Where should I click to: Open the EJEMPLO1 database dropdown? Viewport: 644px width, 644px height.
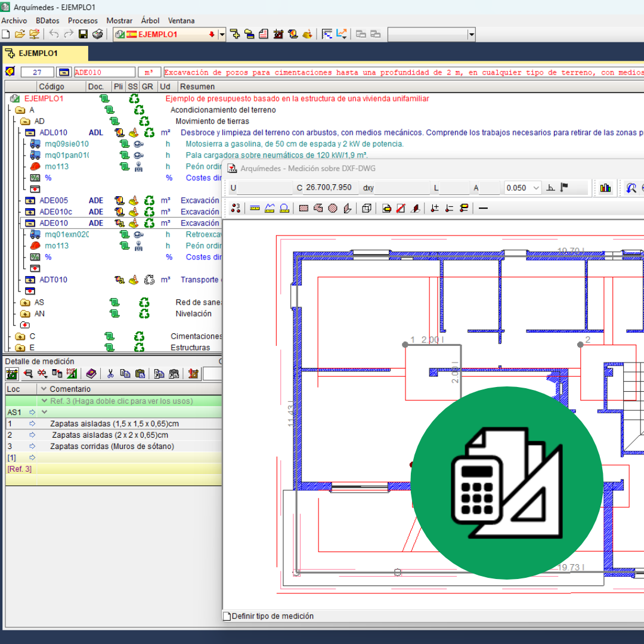(x=222, y=35)
